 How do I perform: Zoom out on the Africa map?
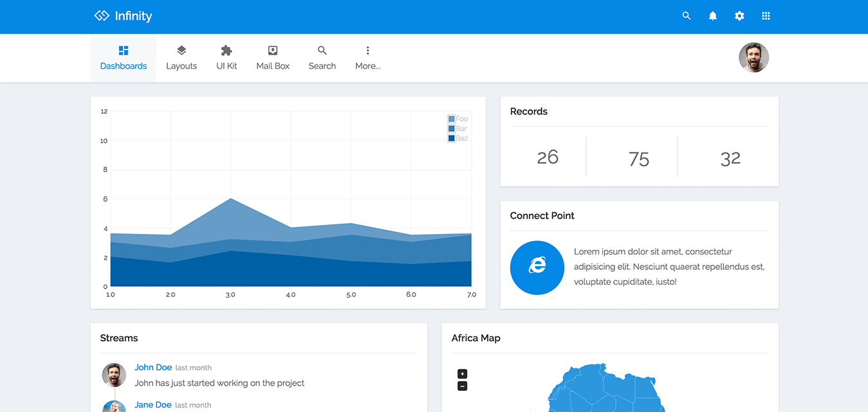[x=462, y=386]
